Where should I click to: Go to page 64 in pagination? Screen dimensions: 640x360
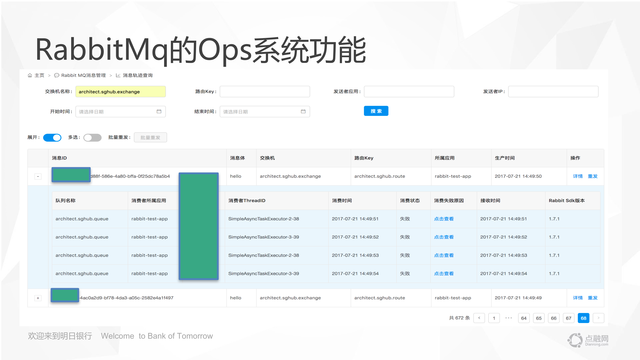pyautogui.click(x=524, y=318)
